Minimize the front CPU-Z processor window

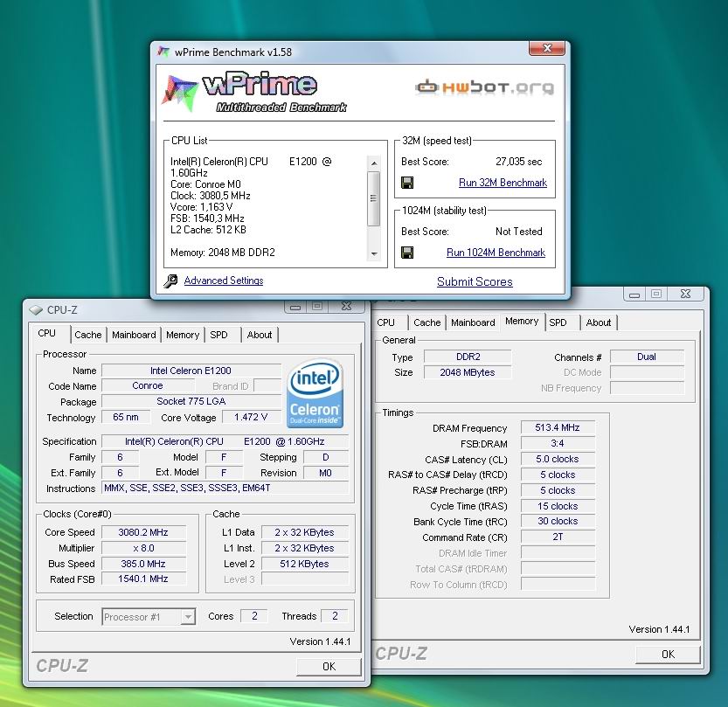tap(295, 307)
